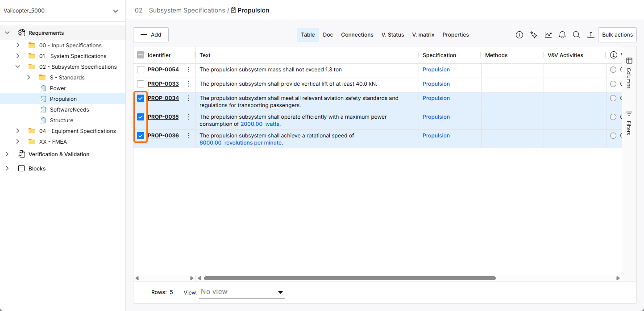This screenshot has width=644, height=311.
Task: Open the Columns side panel
Action: pyautogui.click(x=629, y=72)
